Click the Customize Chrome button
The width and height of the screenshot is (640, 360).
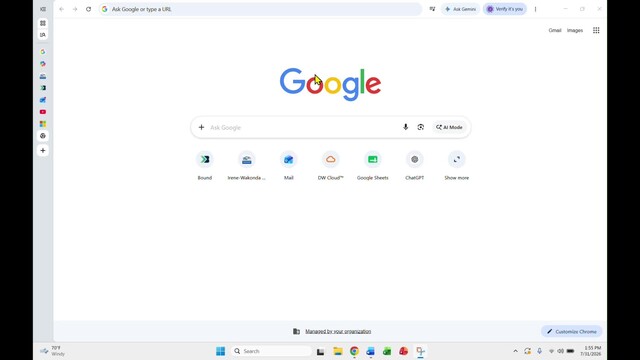pos(571,331)
